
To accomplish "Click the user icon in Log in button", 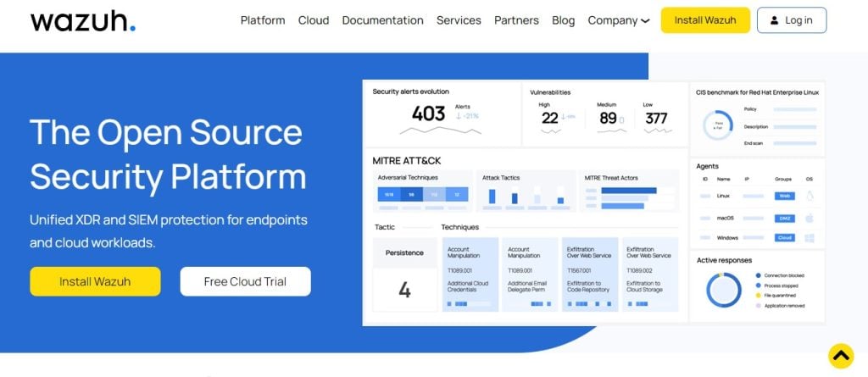I will click(x=774, y=20).
